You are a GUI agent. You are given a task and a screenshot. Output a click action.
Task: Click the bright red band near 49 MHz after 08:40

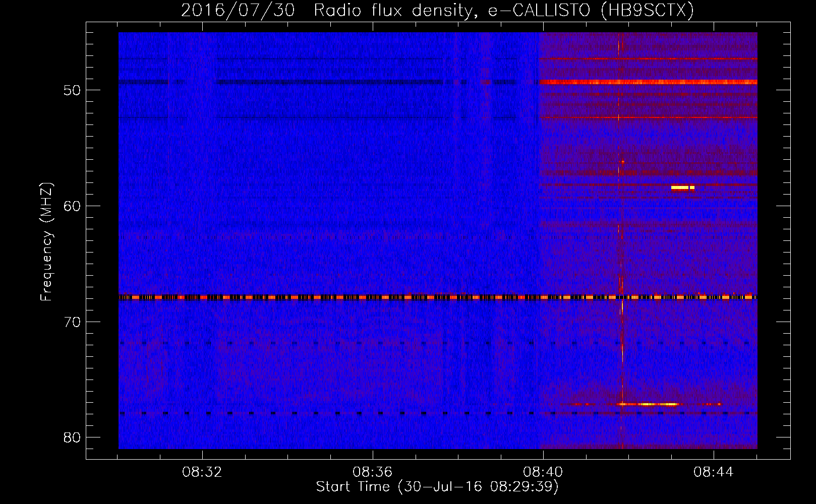[x=648, y=82]
